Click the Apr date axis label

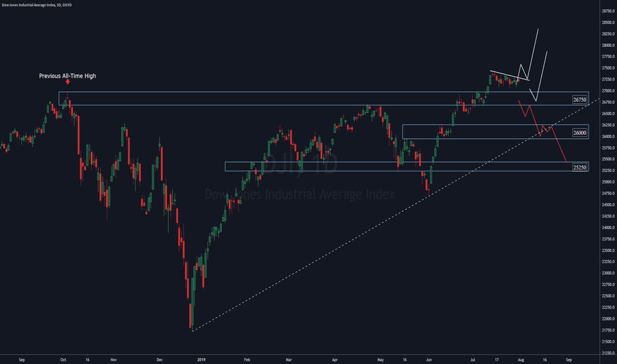click(335, 360)
